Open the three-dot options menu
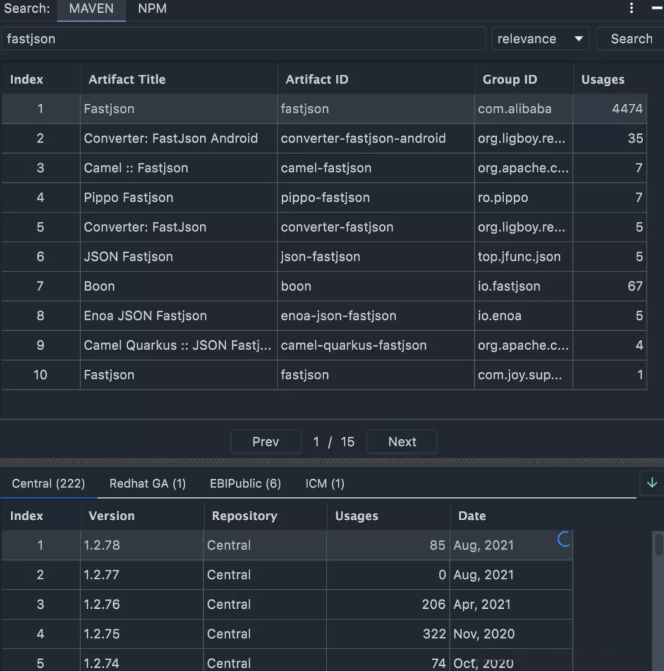 (631, 9)
